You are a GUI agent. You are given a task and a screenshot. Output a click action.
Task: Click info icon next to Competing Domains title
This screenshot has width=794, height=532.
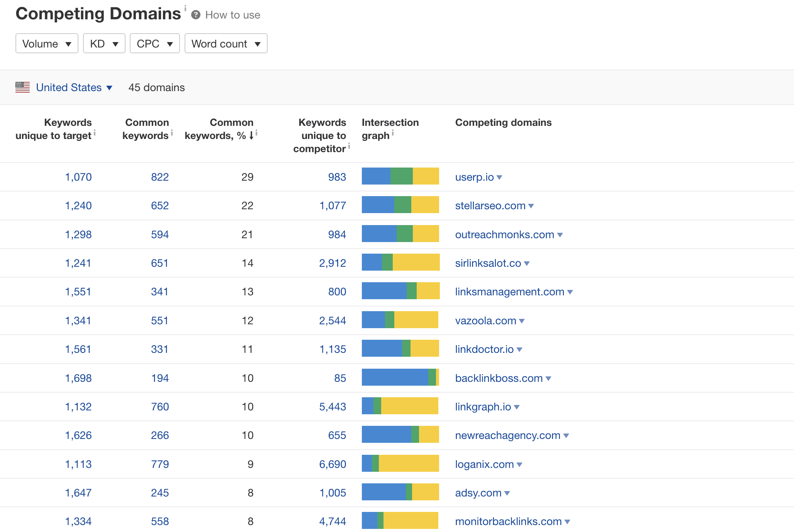185,8
